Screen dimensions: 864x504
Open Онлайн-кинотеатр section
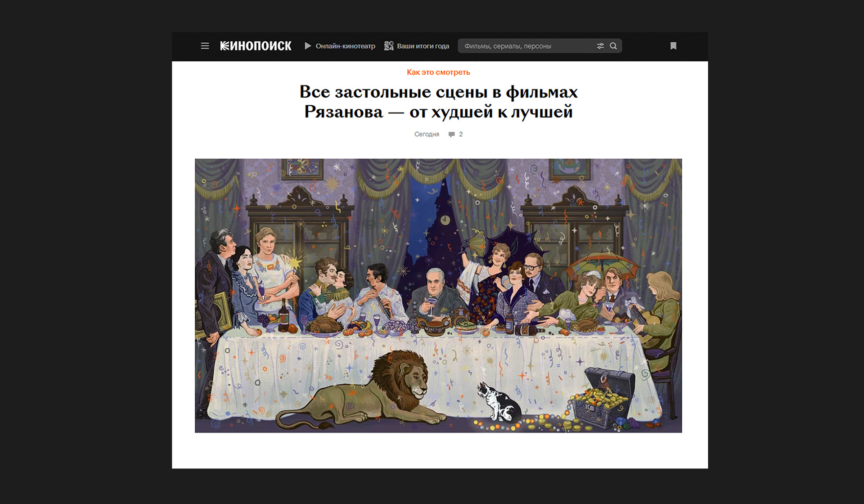345,46
